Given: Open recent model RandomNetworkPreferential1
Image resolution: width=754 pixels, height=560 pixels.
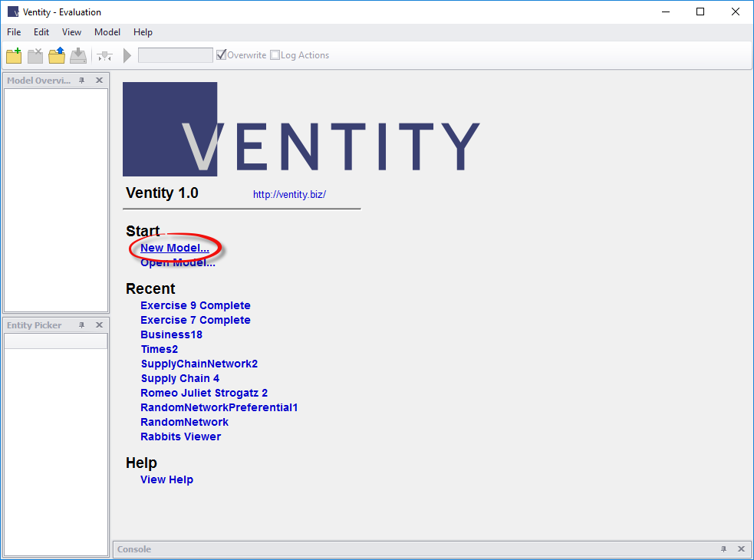Looking at the screenshot, I should point(219,407).
